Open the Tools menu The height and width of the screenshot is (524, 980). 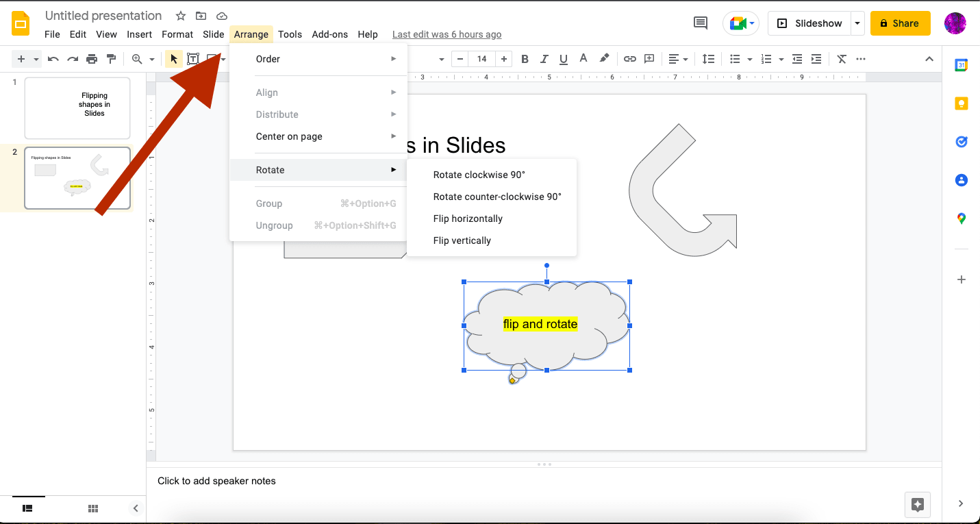290,34
